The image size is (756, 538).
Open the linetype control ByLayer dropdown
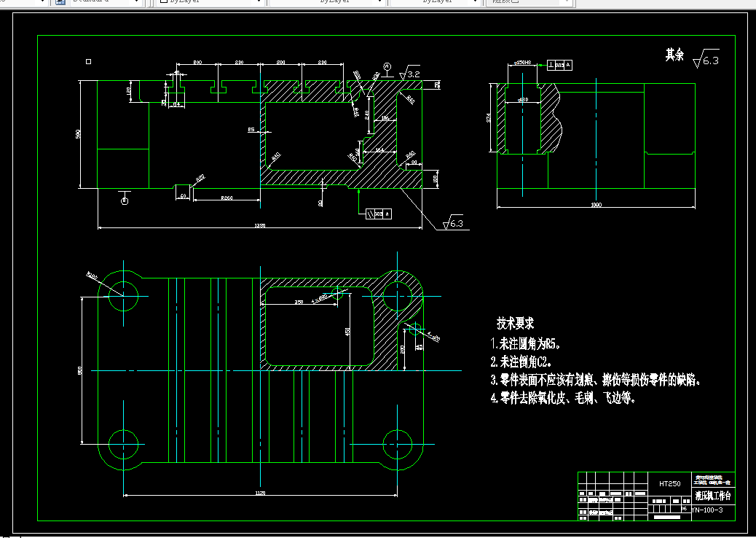(x=327, y=2)
